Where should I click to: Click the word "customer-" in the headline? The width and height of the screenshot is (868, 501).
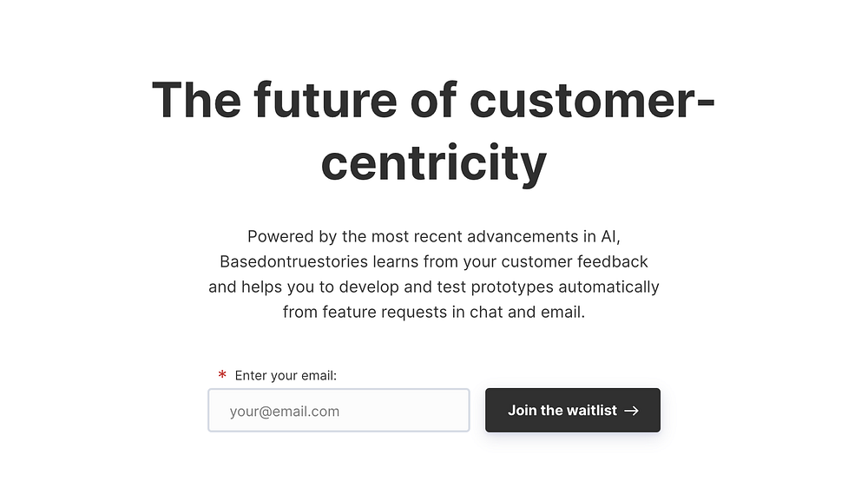(x=593, y=99)
